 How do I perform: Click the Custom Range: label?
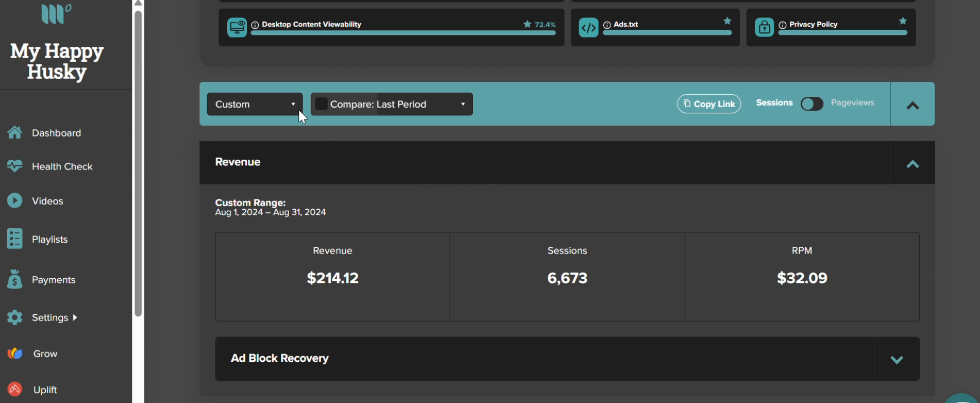pos(250,203)
